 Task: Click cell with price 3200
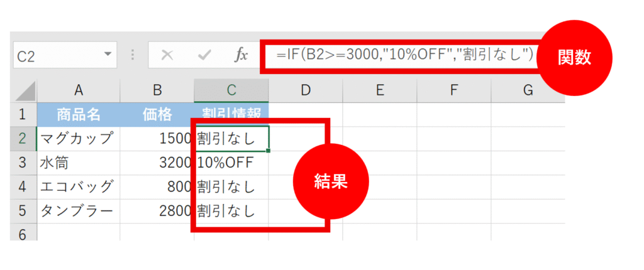(x=157, y=163)
